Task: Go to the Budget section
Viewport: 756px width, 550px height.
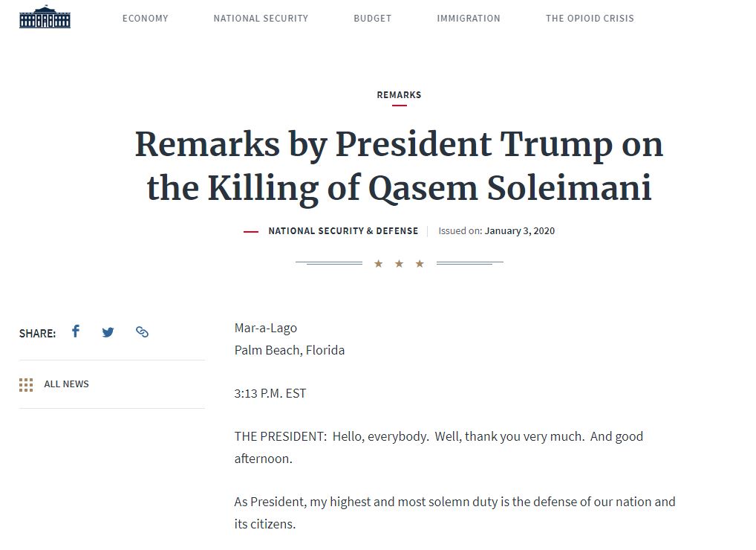Action: coord(372,19)
